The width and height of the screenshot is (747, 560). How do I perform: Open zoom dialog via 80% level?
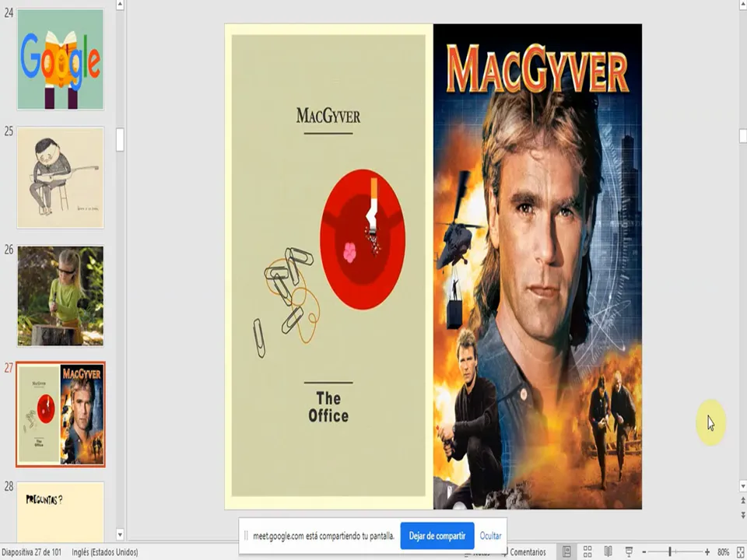[x=723, y=552]
